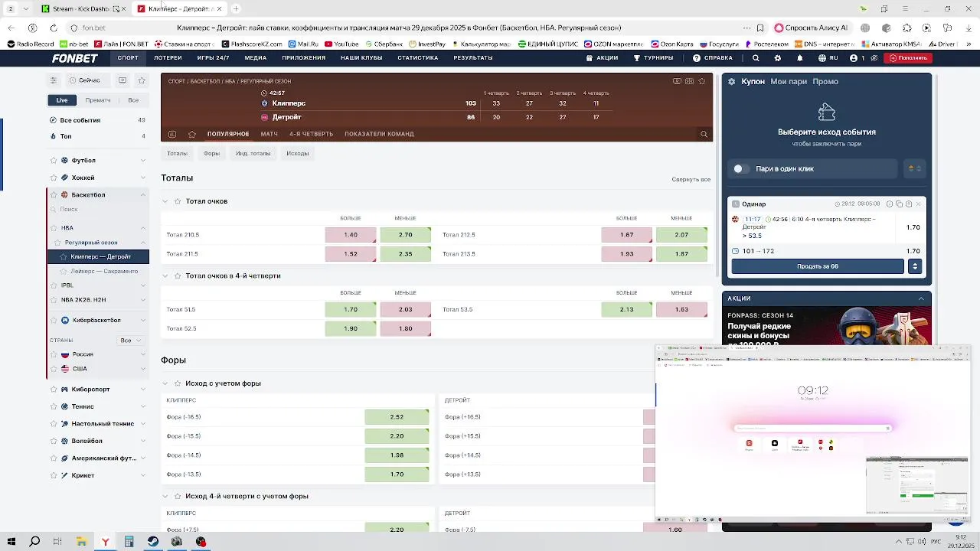The image size is (980, 551).
Task: Open the match video stream icon in the match header
Action: pyautogui.click(x=677, y=81)
